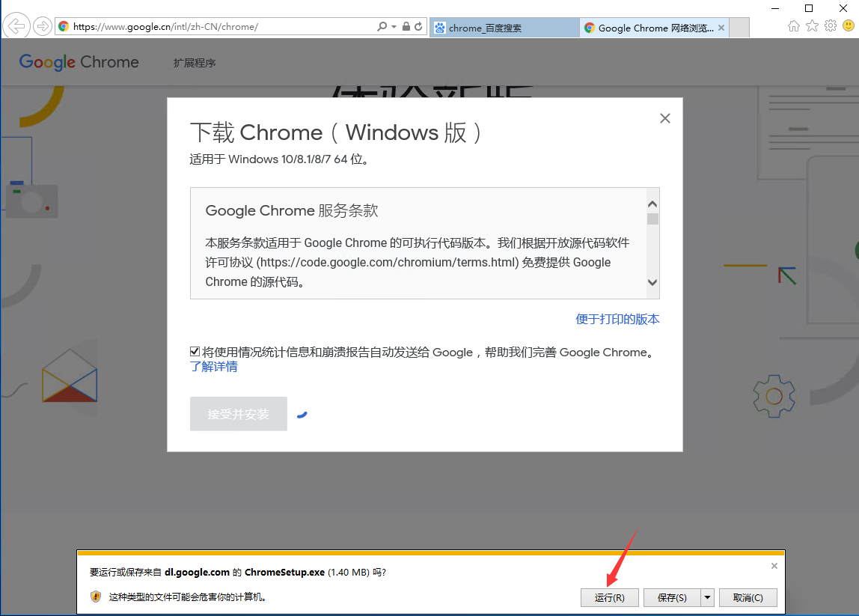This screenshot has width=859, height=616.
Task: Open the 便于打印的版本 link
Action: tap(617, 319)
